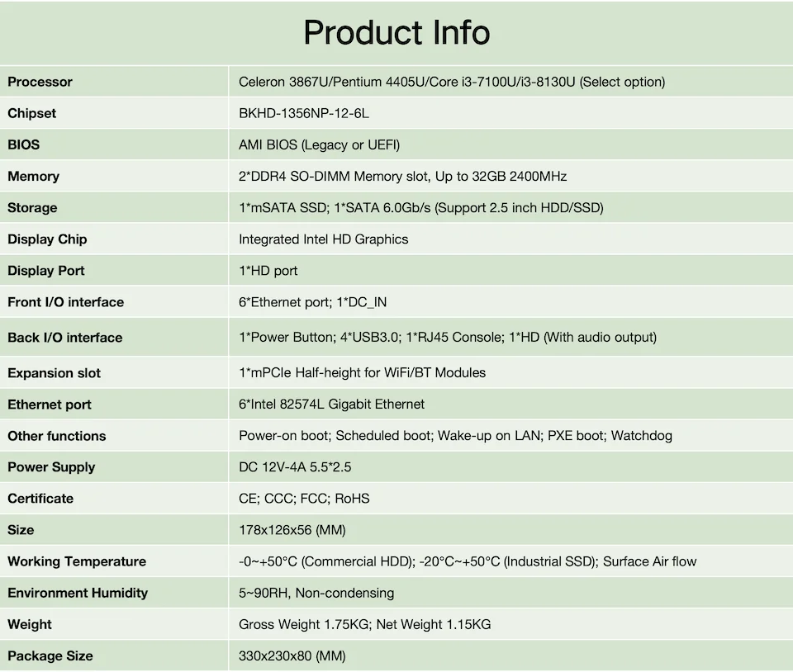Viewport: 793px width, 672px height.
Task: Select the AMI BIOS value cell
Action: pos(319,144)
